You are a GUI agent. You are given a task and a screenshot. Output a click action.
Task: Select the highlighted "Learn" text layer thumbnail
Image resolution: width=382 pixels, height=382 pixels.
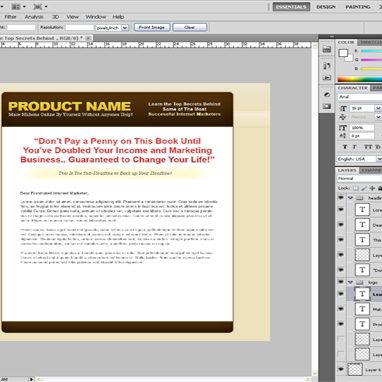(362, 294)
